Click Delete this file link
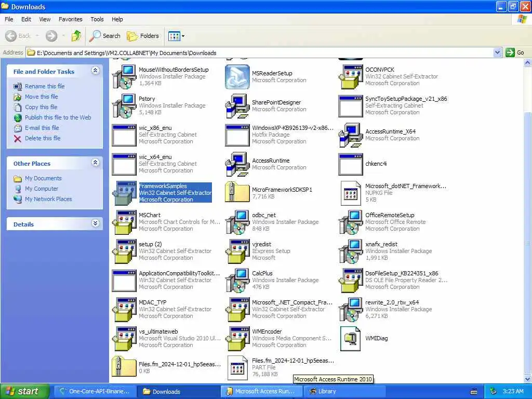 43,138
